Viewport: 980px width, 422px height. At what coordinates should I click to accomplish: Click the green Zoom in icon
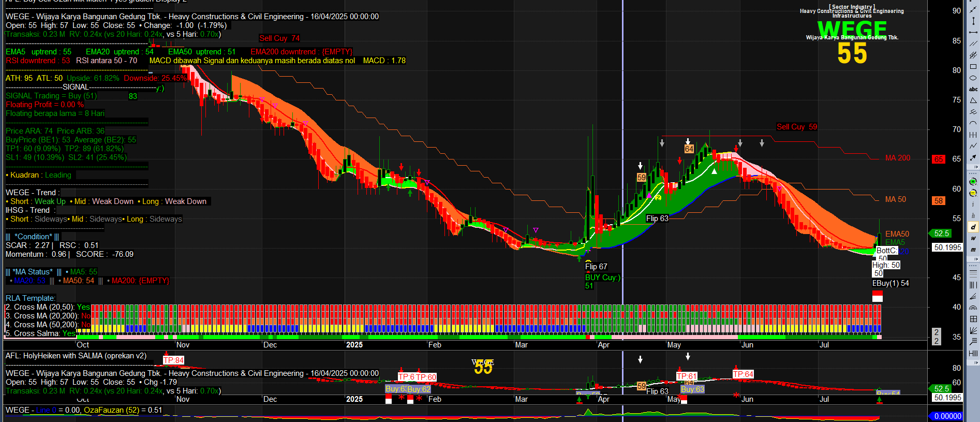973,182
